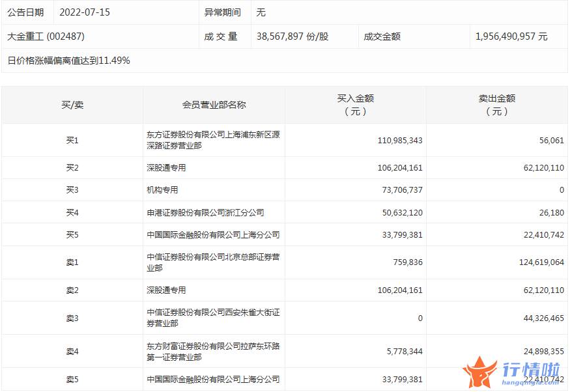The image size is (570, 392).
Task: Select the 买2 row label
Action: tap(72, 167)
